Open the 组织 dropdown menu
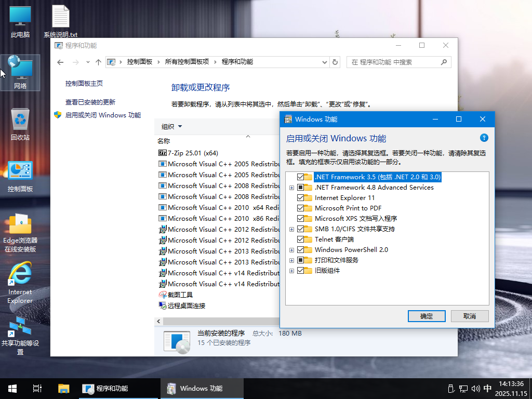The height and width of the screenshot is (399, 532). click(171, 127)
